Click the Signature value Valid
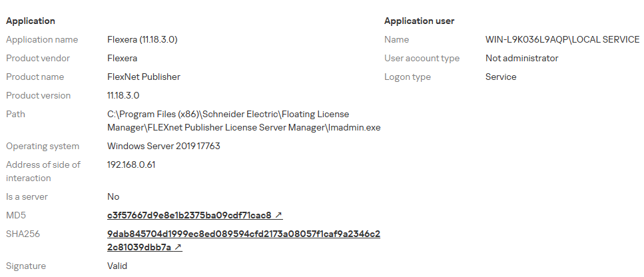Image resolution: width=644 pixels, height=277 pixels. (117, 266)
